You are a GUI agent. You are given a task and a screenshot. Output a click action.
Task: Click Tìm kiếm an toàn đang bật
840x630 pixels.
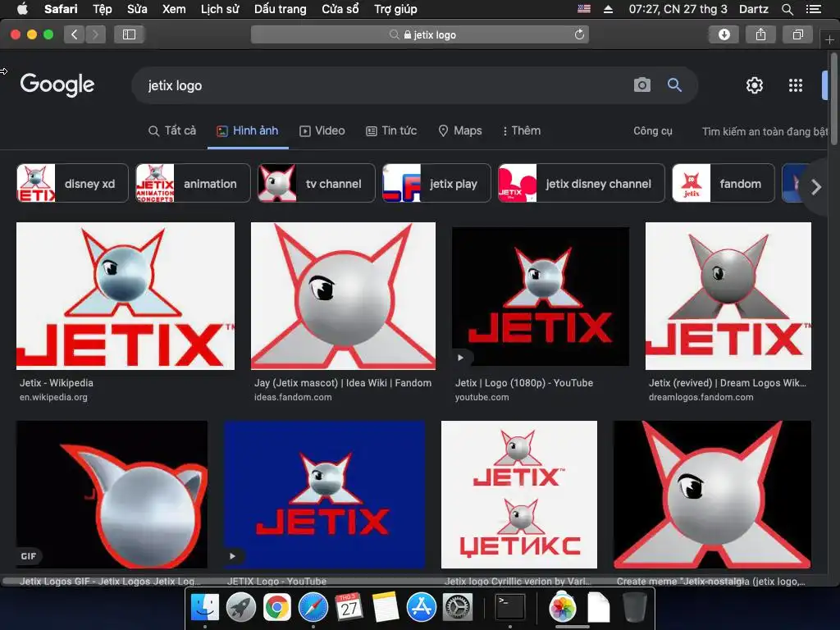pos(765,131)
